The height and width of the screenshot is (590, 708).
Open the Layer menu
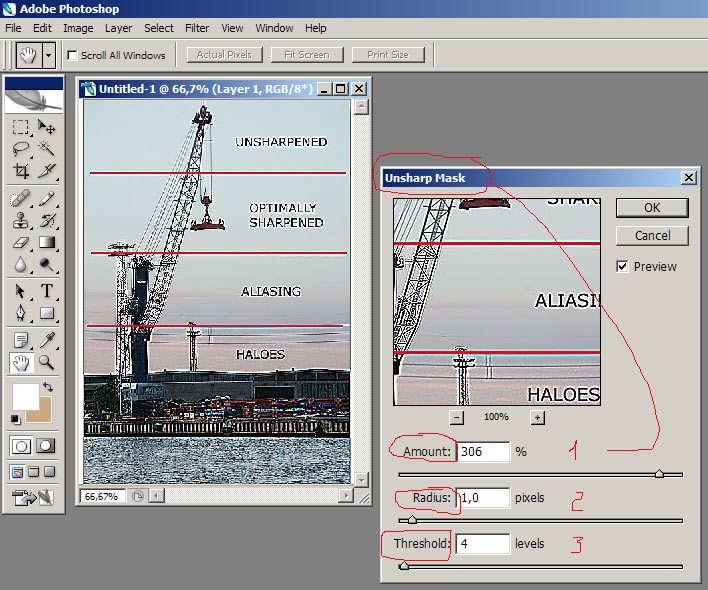pos(118,28)
